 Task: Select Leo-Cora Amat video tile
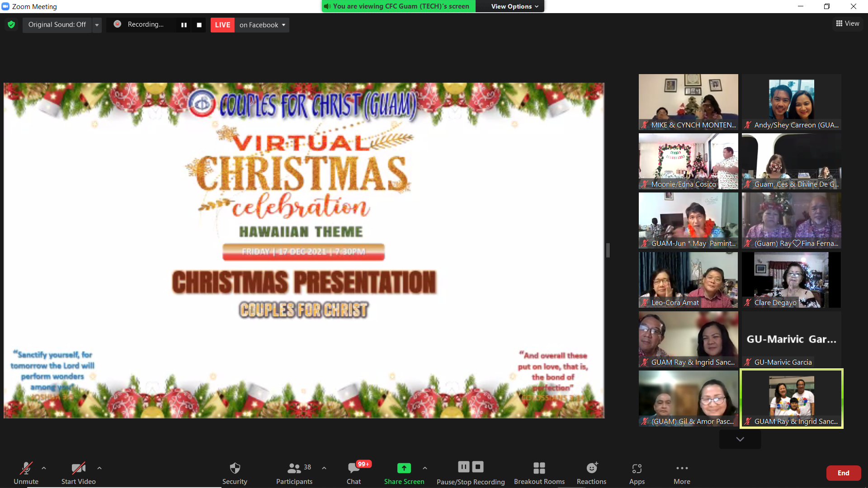click(688, 280)
